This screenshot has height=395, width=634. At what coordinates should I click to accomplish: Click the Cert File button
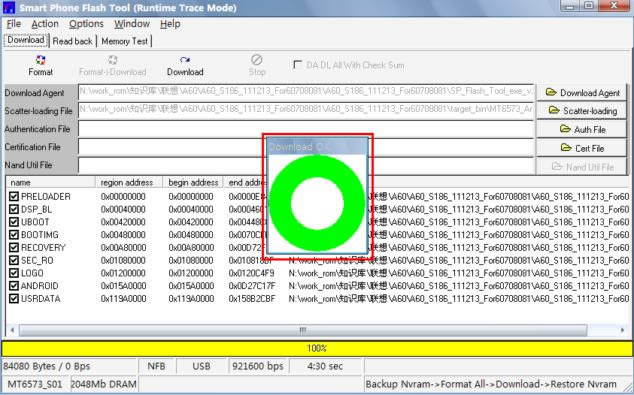582,148
